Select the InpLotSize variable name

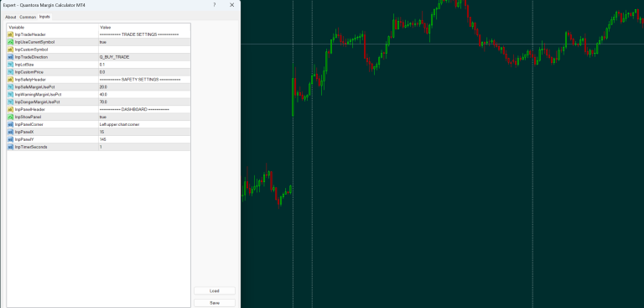point(24,65)
